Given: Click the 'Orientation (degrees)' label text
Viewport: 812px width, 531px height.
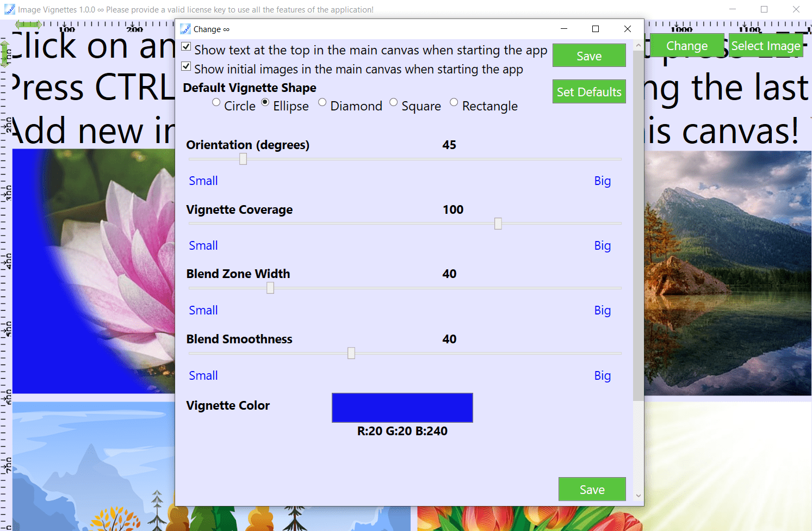Looking at the screenshot, I should (248, 145).
